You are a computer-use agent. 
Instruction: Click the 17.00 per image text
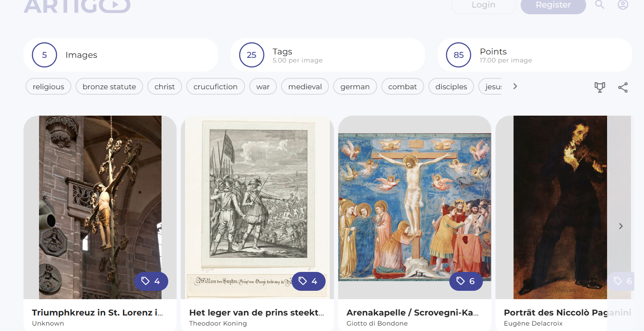[506, 60]
